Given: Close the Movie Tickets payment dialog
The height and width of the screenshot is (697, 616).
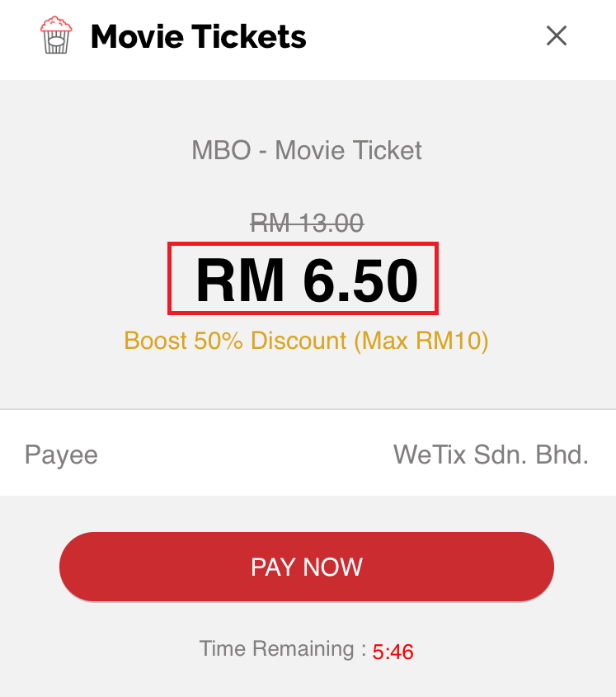Looking at the screenshot, I should click(557, 35).
